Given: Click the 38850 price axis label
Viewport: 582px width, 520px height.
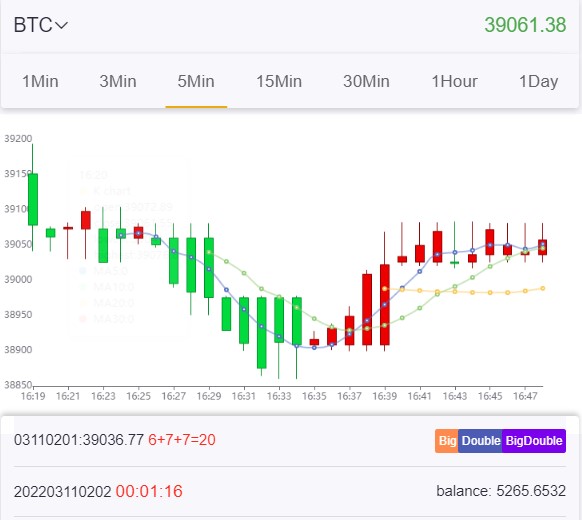Looking at the screenshot, I should [18, 385].
